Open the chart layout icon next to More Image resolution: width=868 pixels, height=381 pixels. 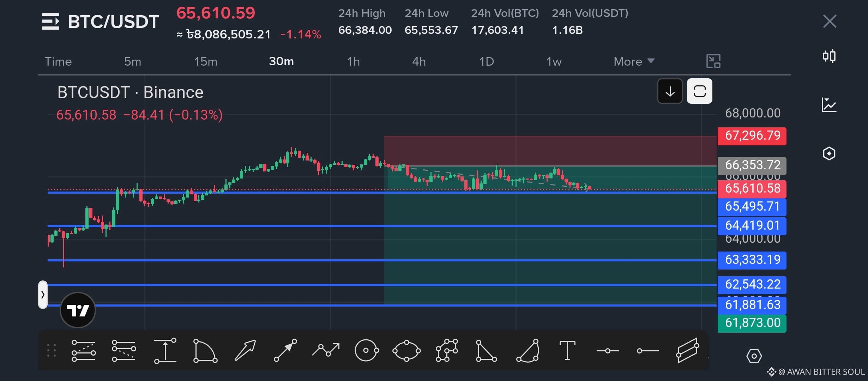click(713, 61)
